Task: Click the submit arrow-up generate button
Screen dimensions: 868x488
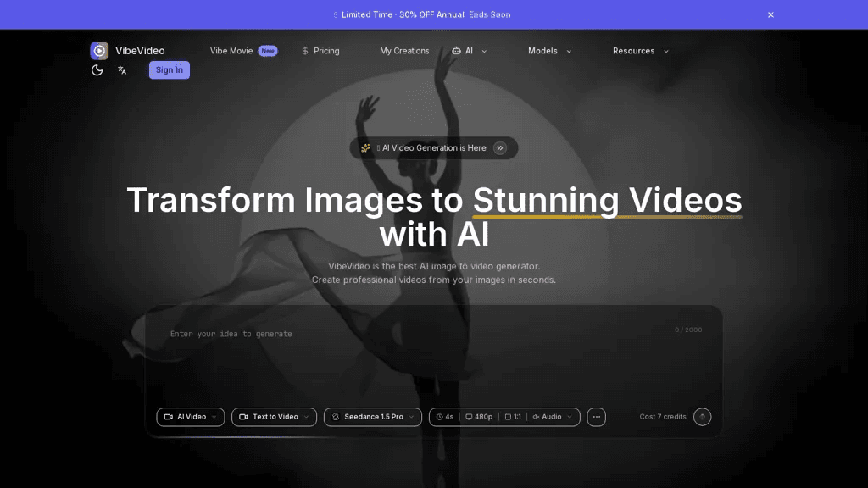Action: coord(702,417)
